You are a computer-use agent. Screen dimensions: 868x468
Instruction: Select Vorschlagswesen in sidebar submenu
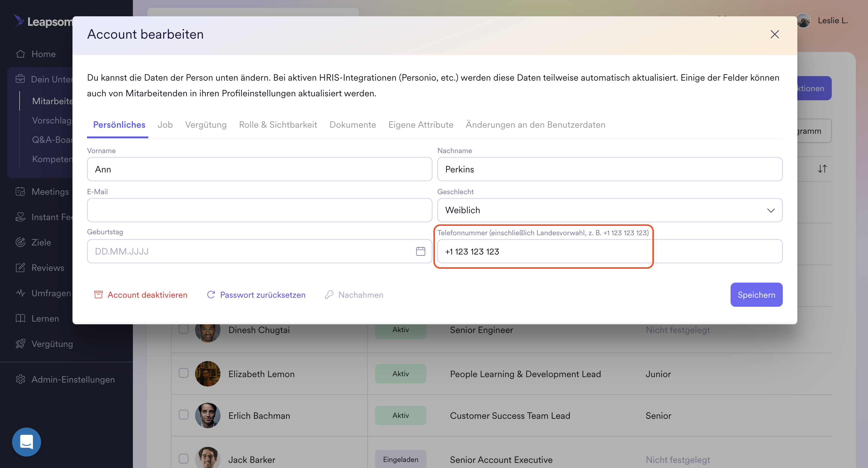52,120
